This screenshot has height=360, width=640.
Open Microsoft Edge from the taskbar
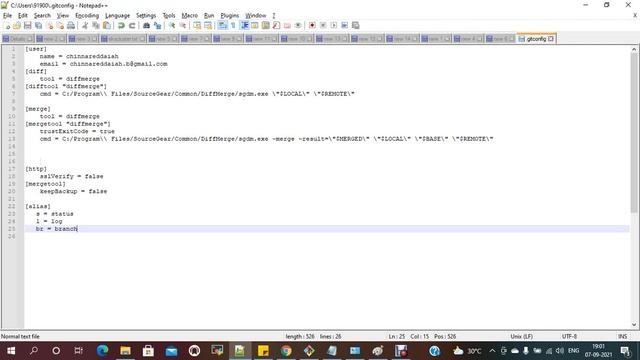pos(102,351)
